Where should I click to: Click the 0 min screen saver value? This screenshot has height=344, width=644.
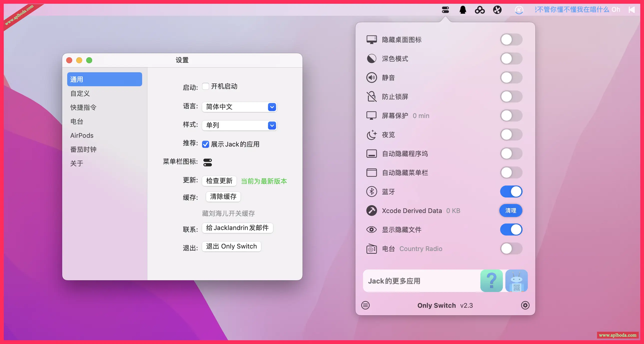421,116
